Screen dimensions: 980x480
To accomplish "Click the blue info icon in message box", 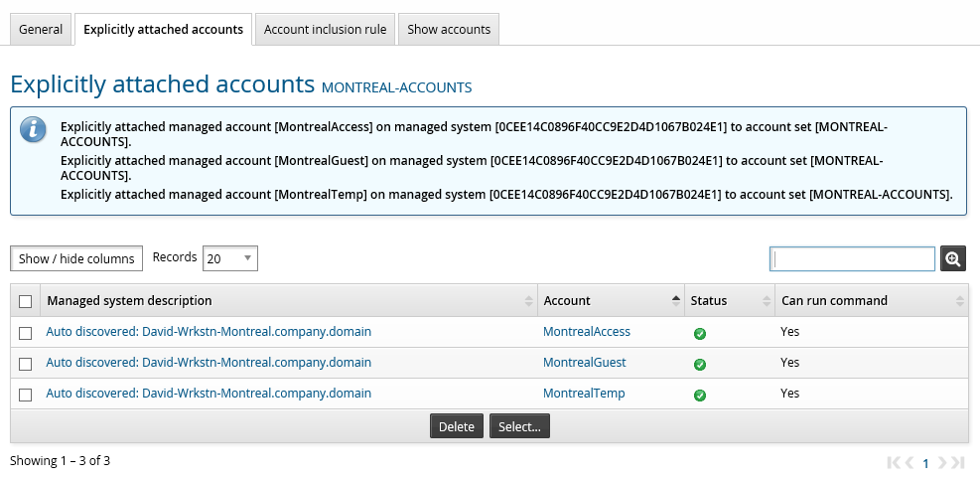I will click(x=34, y=129).
